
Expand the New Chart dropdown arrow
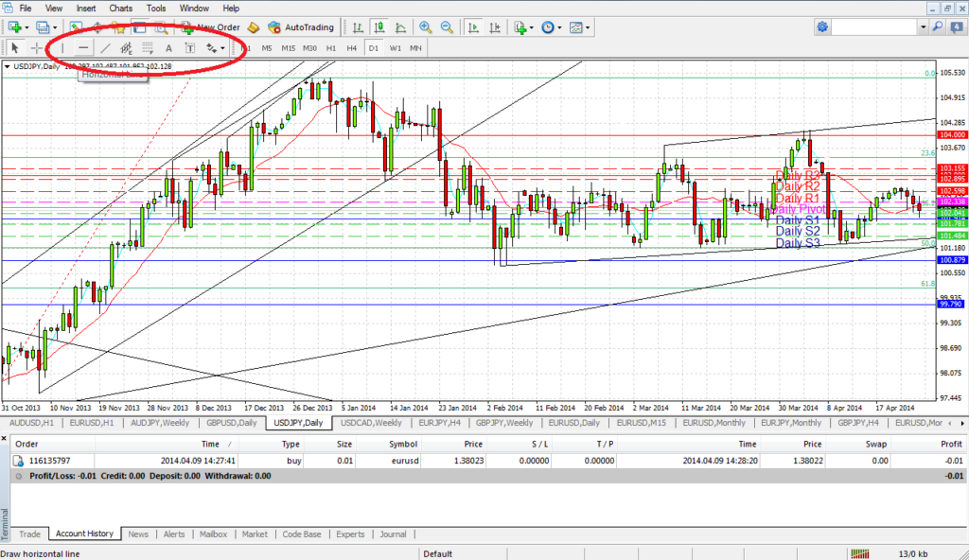pyautogui.click(x=26, y=27)
